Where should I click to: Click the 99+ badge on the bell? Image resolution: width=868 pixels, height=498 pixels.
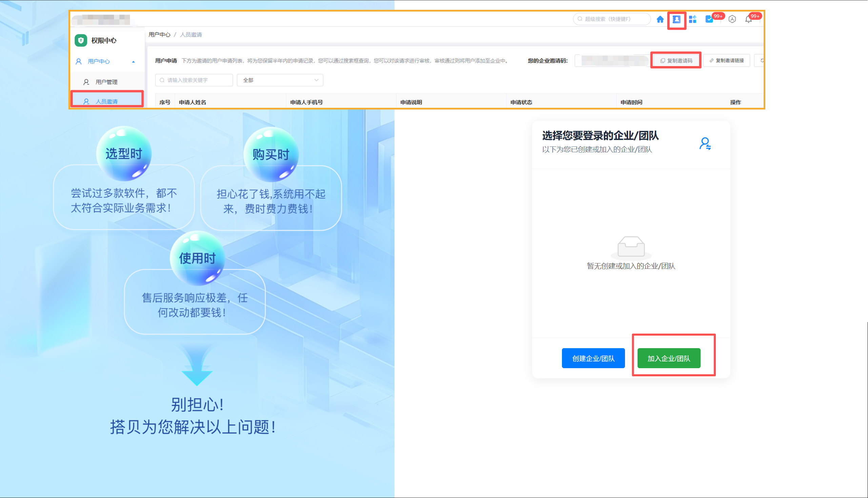point(755,16)
